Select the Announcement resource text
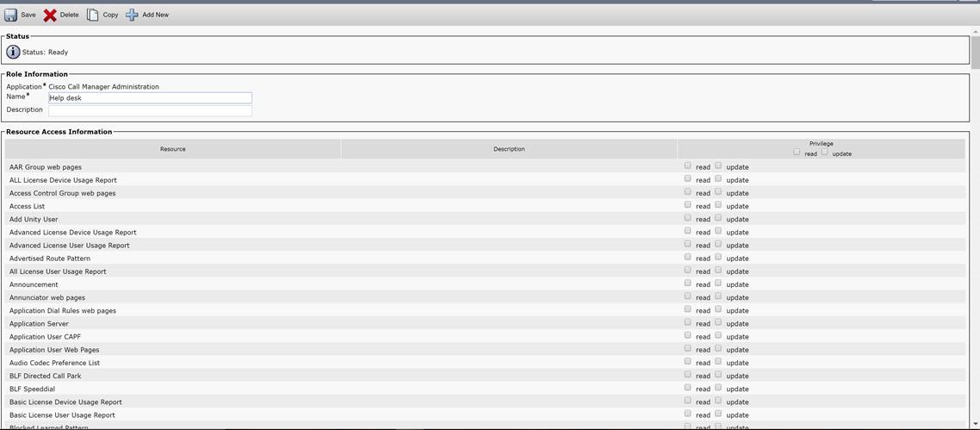 point(34,285)
